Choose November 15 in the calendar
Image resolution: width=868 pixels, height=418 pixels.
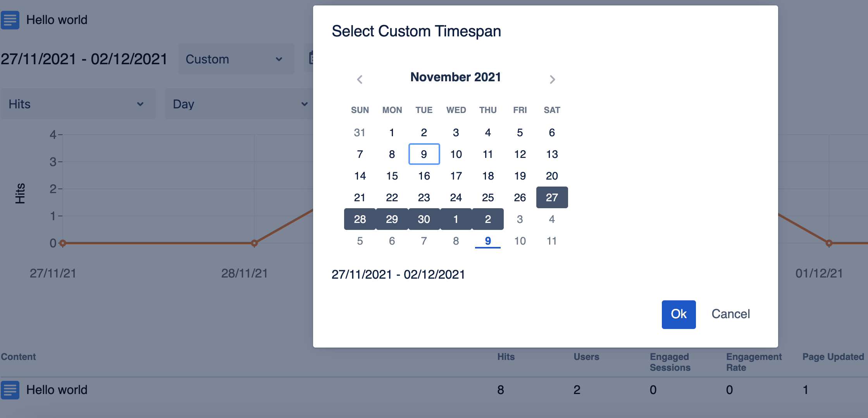[392, 176]
